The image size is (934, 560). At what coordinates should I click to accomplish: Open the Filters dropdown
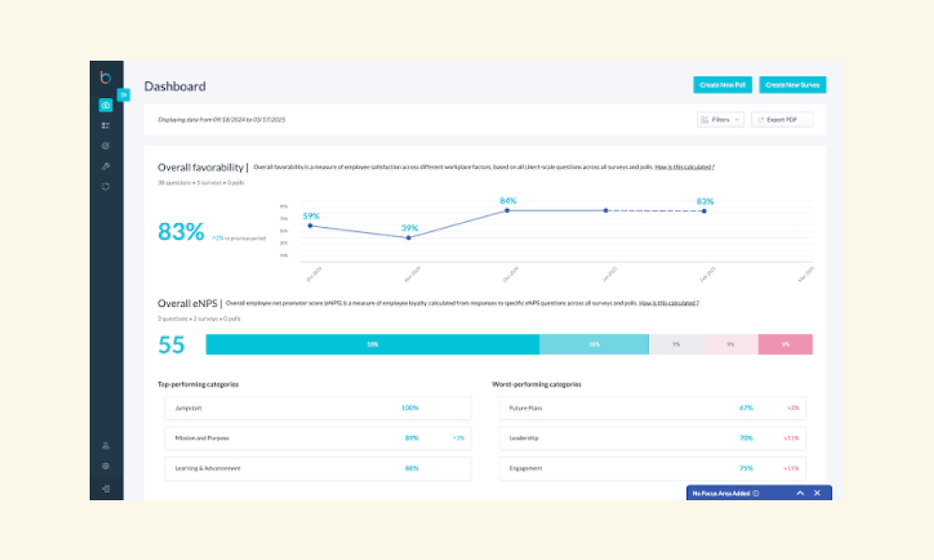click(x=720, y=119)
